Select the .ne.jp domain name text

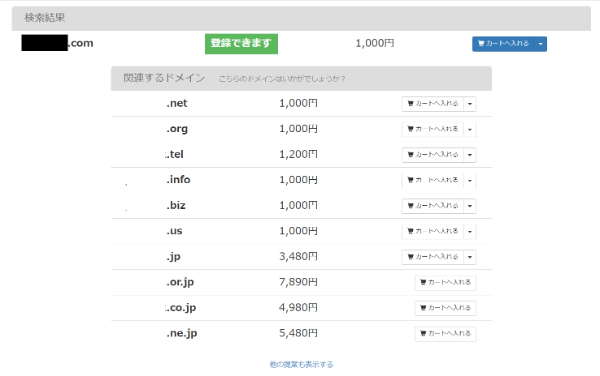182,334
